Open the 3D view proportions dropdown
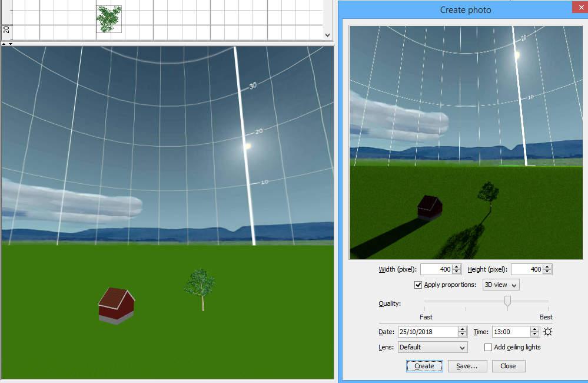The width and height of the screenshot is (588, 383). [501, 285]
